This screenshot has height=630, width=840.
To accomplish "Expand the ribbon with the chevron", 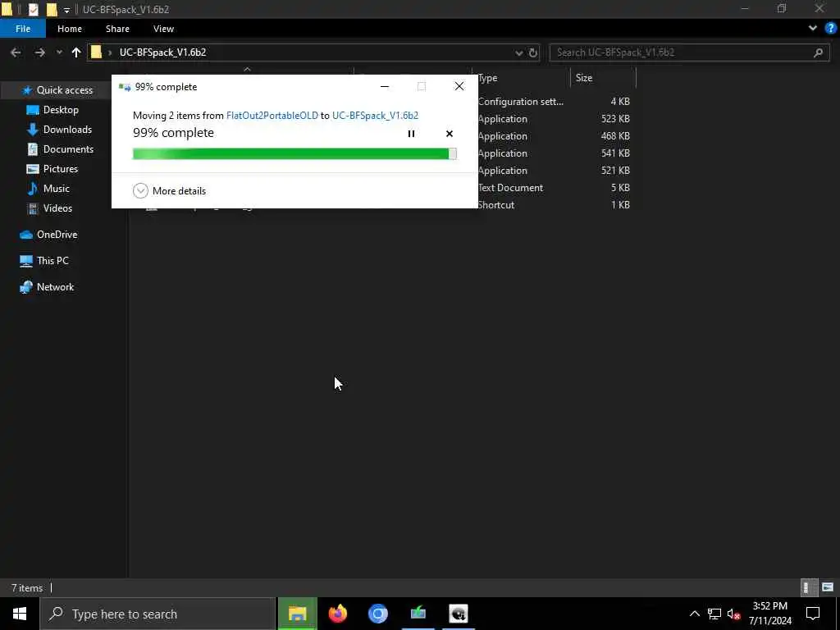I will pos(813,28).
